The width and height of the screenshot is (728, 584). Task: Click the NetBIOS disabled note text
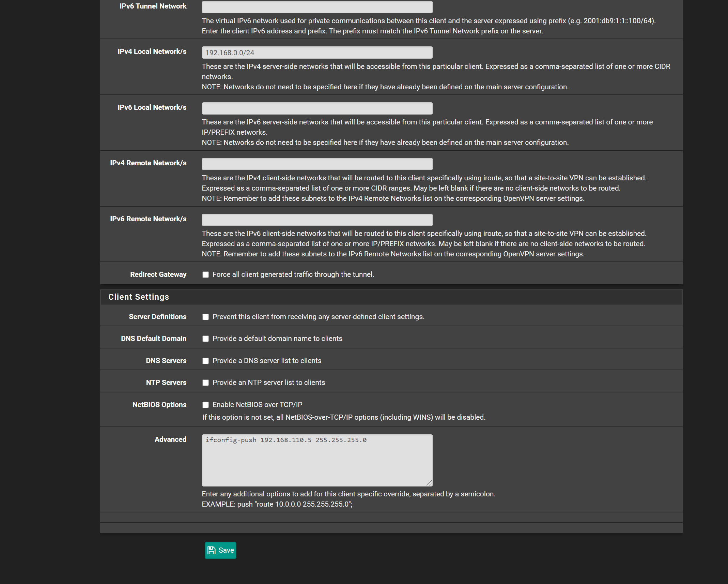tap(344, 417)
